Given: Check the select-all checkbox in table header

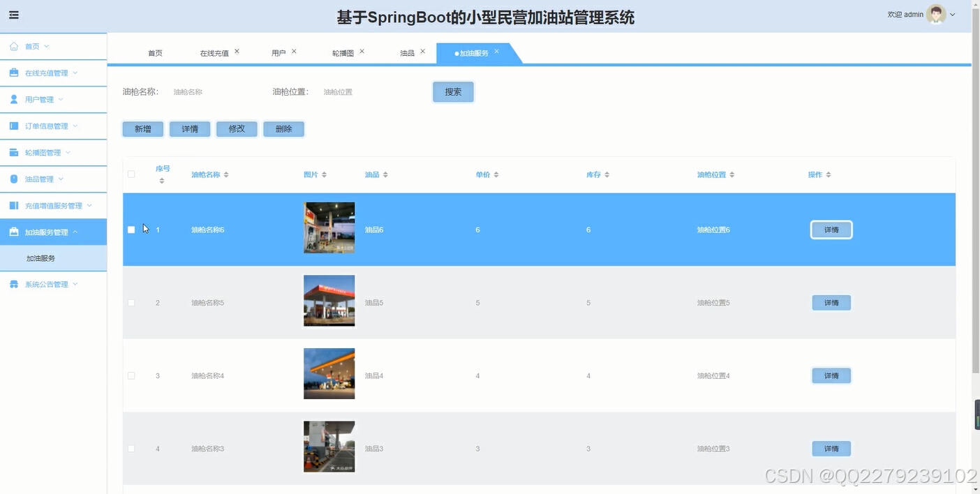Looking at the screenshot, I should [x=131, y=174].
